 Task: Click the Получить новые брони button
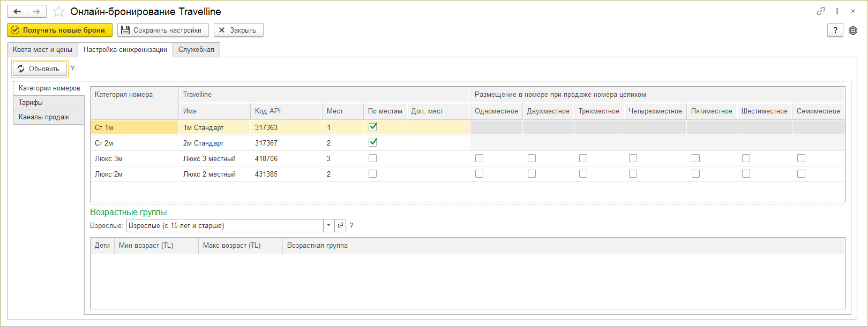tap(59, 31)
